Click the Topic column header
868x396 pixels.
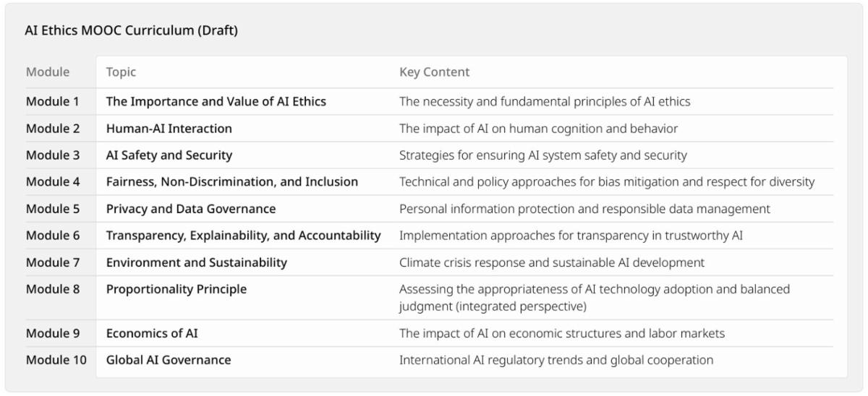121,72
